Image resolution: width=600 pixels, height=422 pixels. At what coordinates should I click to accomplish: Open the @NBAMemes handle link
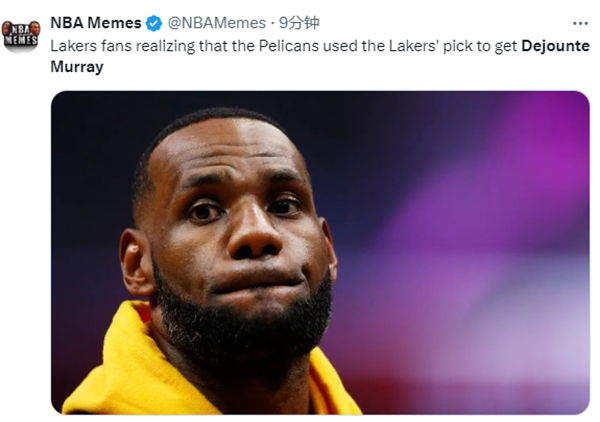coord(217,23)
